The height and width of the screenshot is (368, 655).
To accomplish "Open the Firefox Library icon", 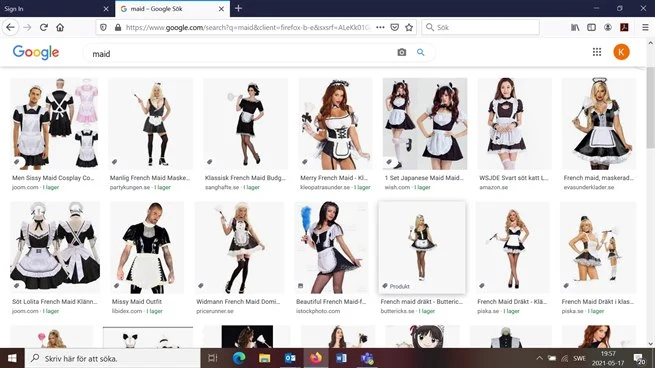I will pos(575,28).
